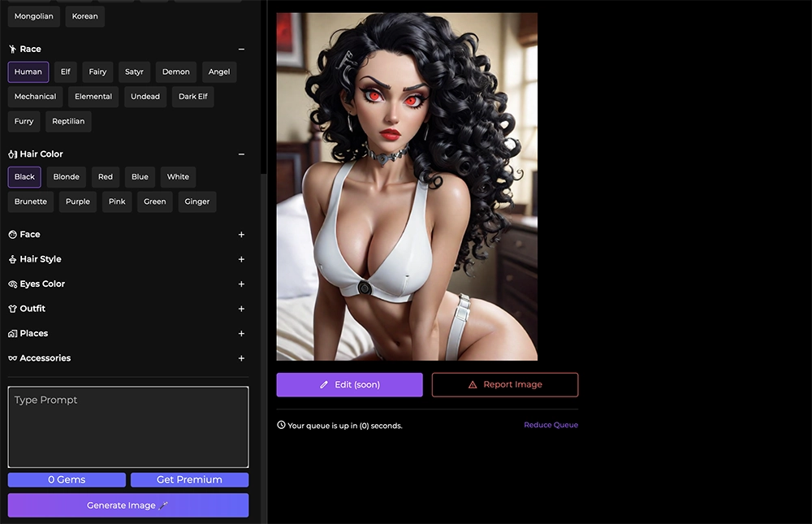Viewport: 812px width, 524px height.
Task: Click the Eyes Color icon
Action: coord(11,284)
